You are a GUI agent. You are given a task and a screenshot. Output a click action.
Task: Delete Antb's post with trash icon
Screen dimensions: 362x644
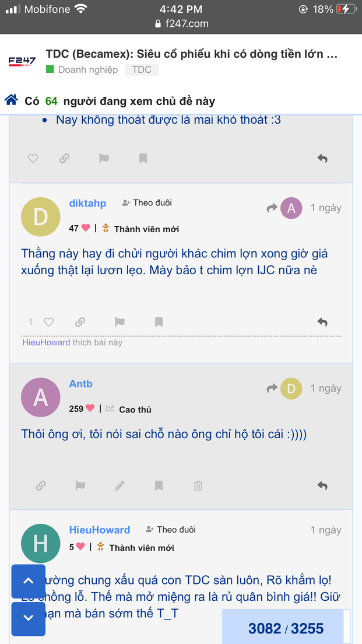tap(198, 485)
